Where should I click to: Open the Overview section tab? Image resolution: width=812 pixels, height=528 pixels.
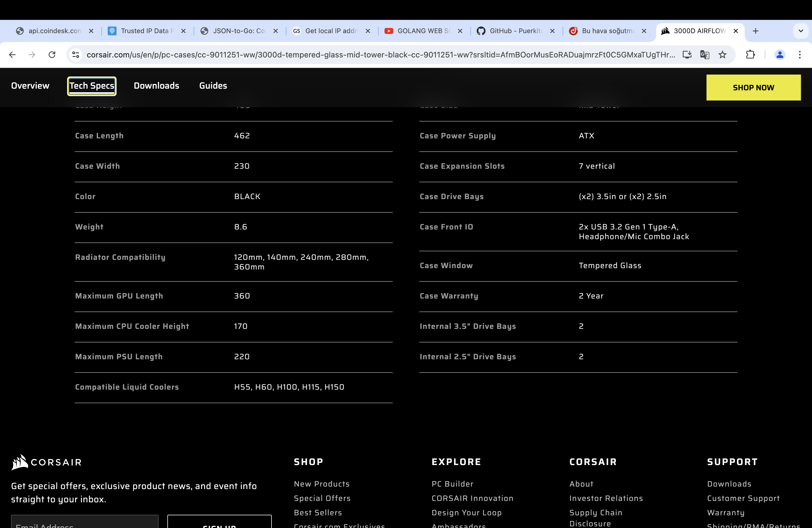(x=30, y=86)
